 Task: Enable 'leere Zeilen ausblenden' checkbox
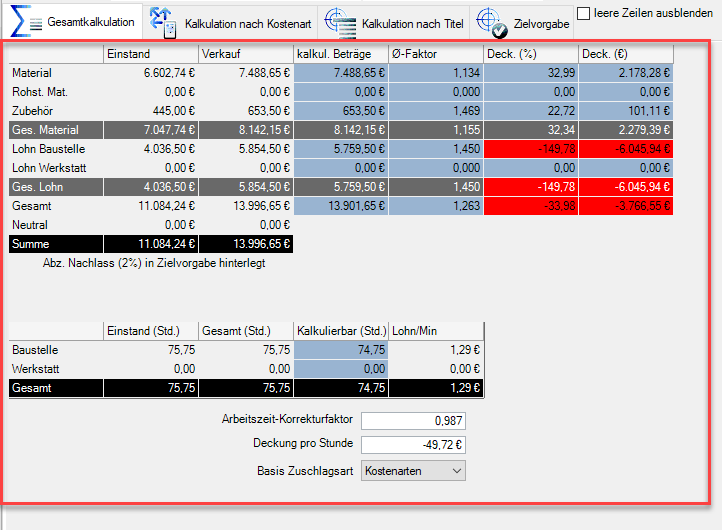click(x=584, y=13)
